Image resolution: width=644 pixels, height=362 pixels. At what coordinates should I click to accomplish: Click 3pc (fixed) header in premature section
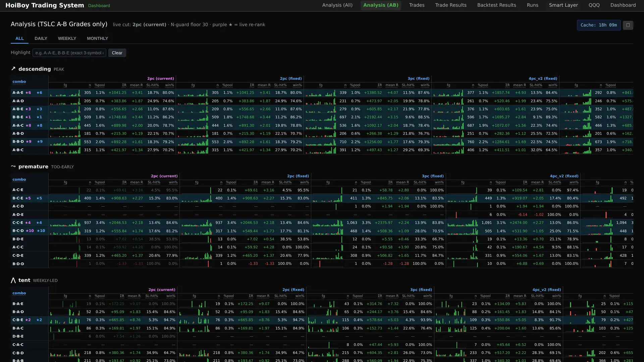pyautogui.click(x=433, y=176)
